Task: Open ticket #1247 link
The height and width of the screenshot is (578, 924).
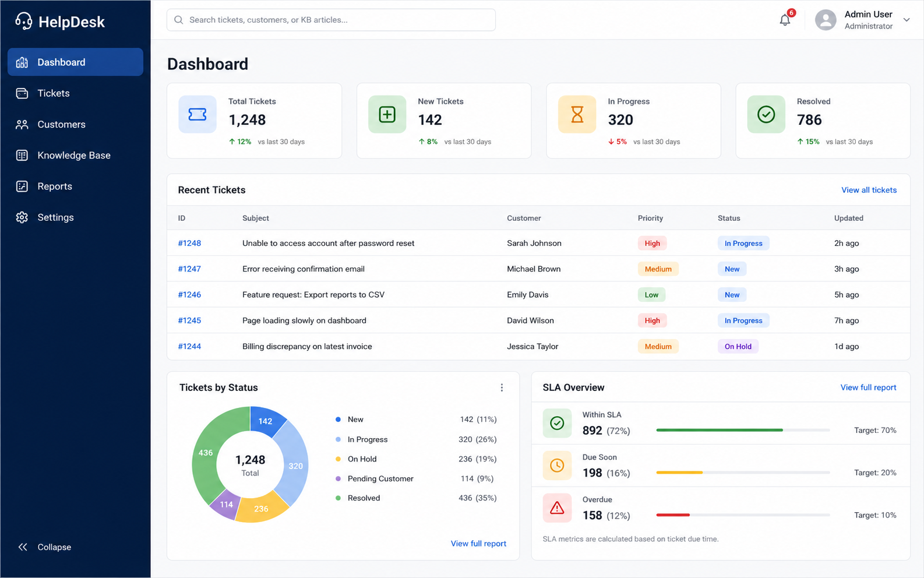Action: 189,269
